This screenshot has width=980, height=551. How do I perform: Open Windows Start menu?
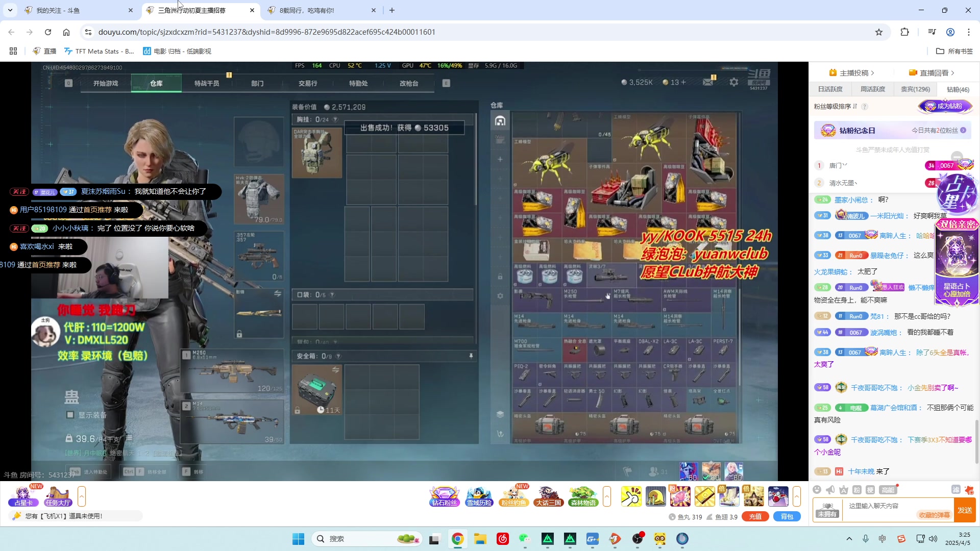298,539
